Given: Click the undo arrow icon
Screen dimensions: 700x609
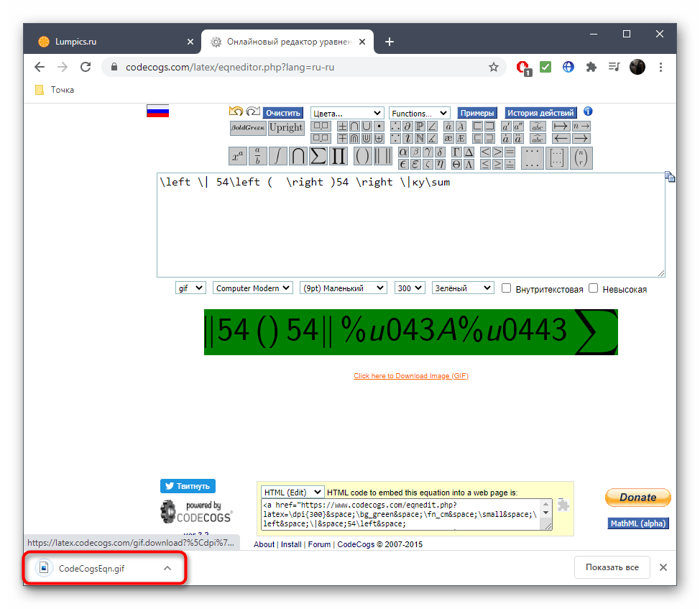Looking at the screenshot, I should (236, 111).
